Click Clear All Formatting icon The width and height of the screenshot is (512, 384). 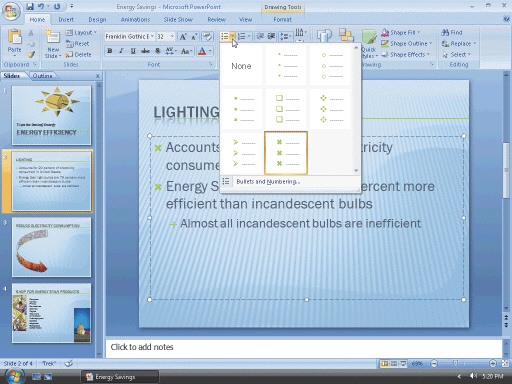pyautogui.click(x=207, y=36)
